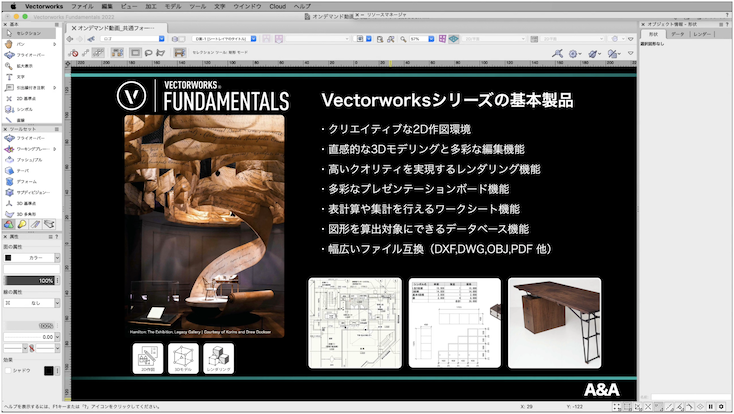This screenshot has height=414, width=734.
Task: Open snapping settings gear dropdown in mode bar
Action: pos(574,54)
